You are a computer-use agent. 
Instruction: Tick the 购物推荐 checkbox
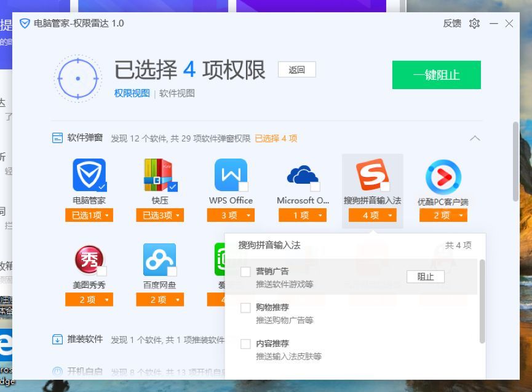click(x=245, y=308)
